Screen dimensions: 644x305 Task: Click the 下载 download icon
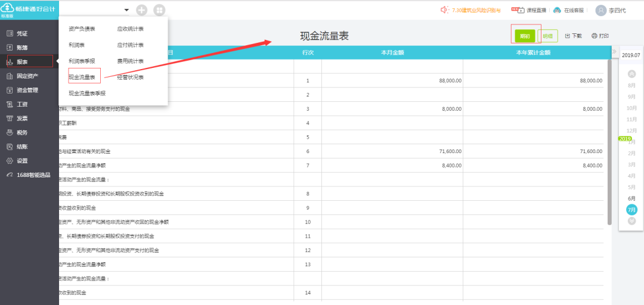tap(568, 36)
